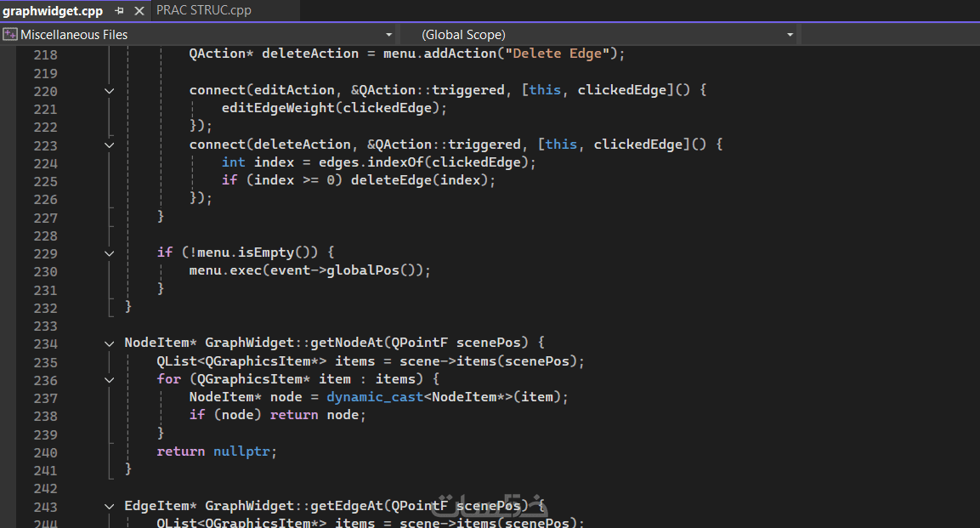Click 'QGraphicsItem* item' in the for loop
The image size is (980, 528).
[x=274, y=379]
